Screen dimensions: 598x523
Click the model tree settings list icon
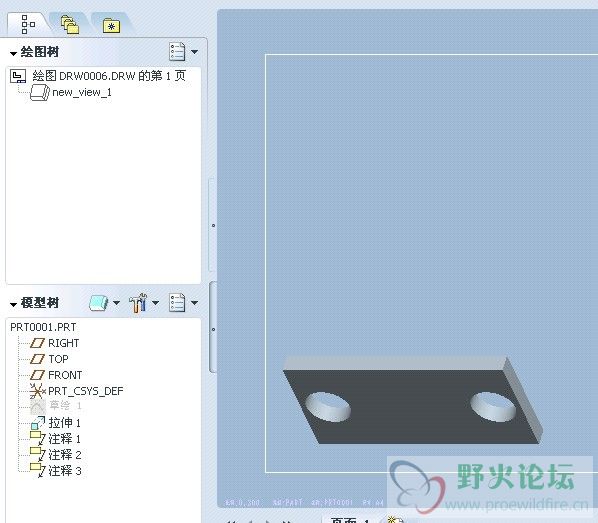(x=177, y=303)
